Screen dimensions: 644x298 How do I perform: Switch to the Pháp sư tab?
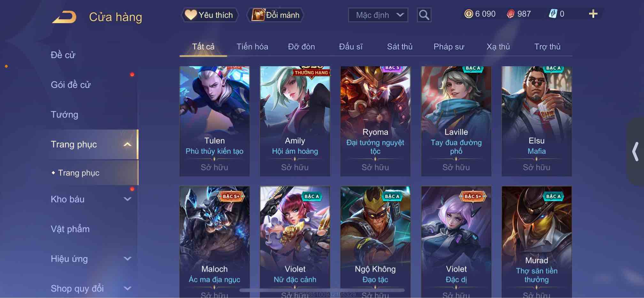(x=448, y=47)
